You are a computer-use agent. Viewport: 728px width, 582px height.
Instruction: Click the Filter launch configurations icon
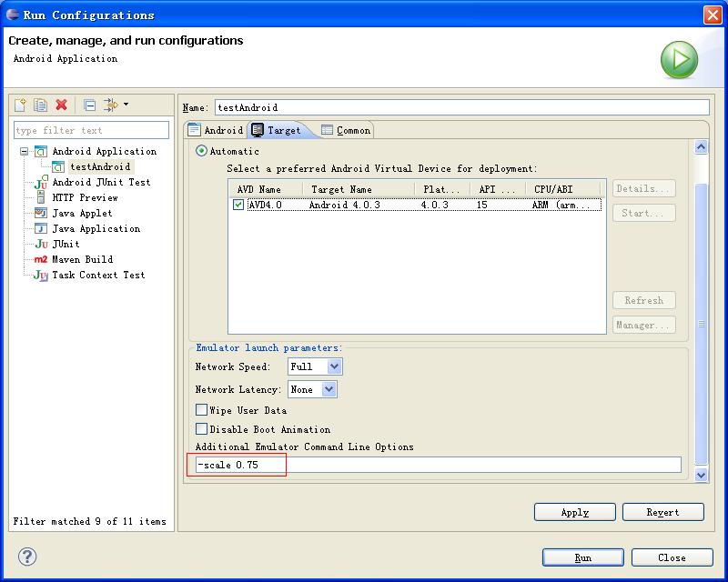pyautogui.click(x=110, y=105)
